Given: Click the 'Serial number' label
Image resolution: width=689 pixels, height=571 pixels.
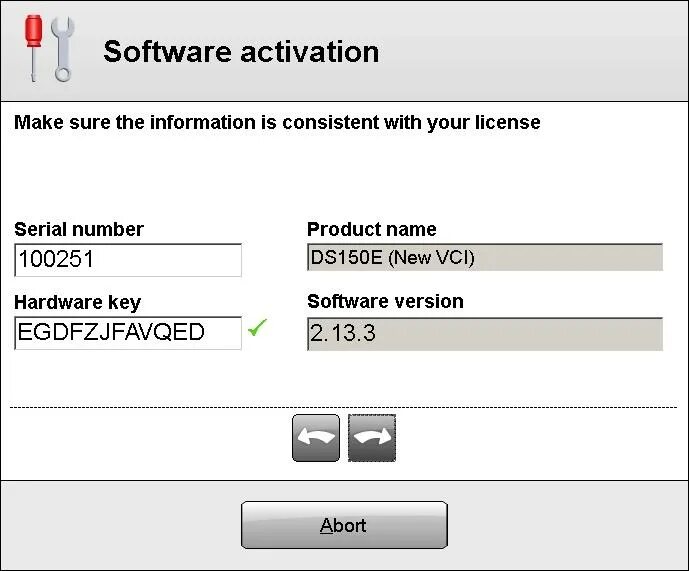Looking at the screenshot, I should [79, 229].
